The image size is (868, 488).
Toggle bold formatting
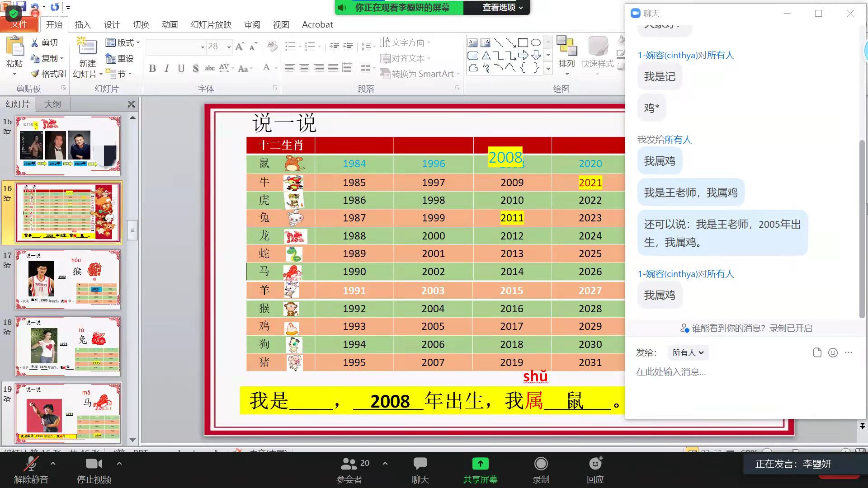coord(152,69)
